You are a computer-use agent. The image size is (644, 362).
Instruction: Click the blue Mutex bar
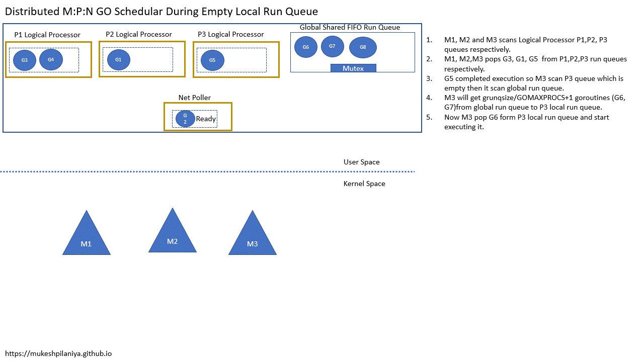(x=353, y=68)
